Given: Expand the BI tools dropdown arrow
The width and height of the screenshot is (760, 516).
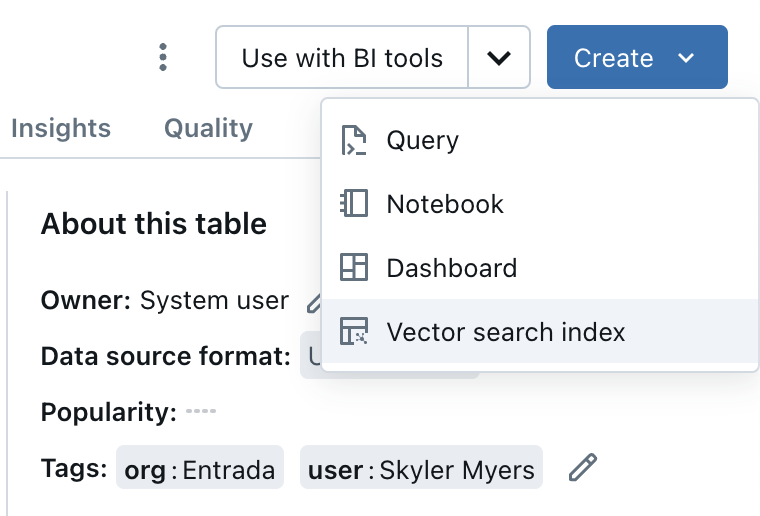Looking at the screenshot, I should point(499,57).
